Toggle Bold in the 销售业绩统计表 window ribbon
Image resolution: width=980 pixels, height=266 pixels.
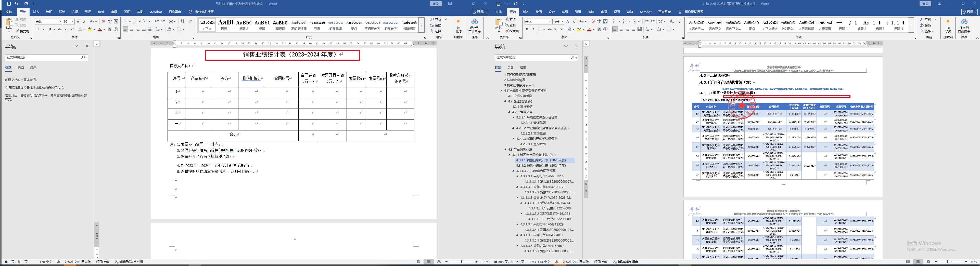[x=37, y=29]
